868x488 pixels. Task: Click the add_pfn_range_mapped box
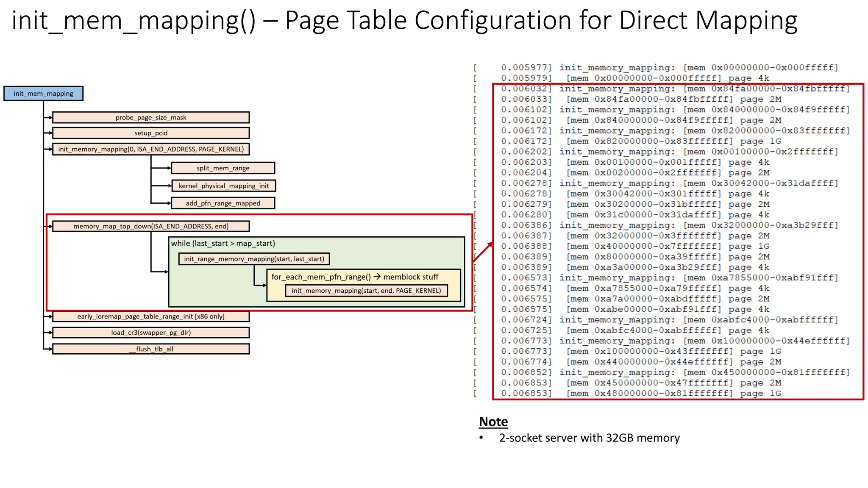click(223, 203)
